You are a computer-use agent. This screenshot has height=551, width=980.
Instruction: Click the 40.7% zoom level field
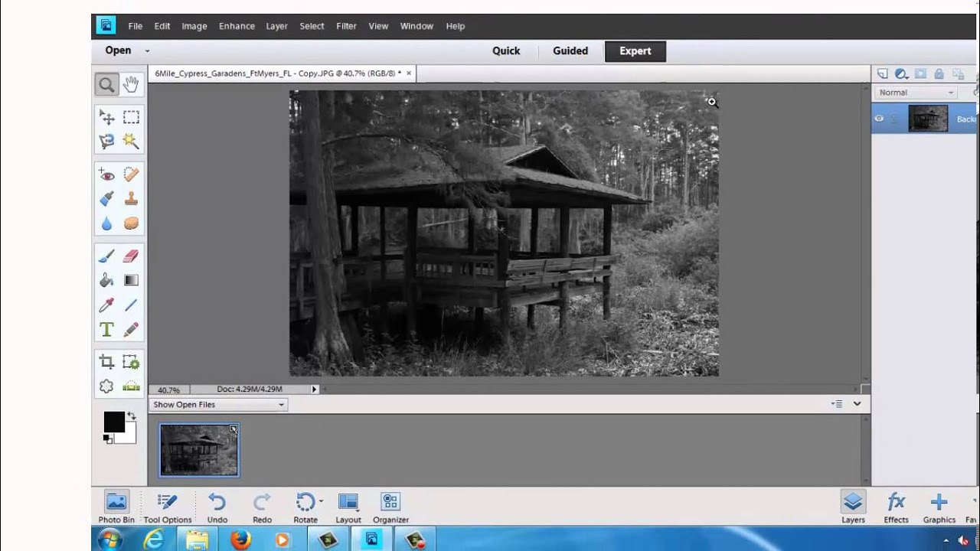tap(169, 390)
